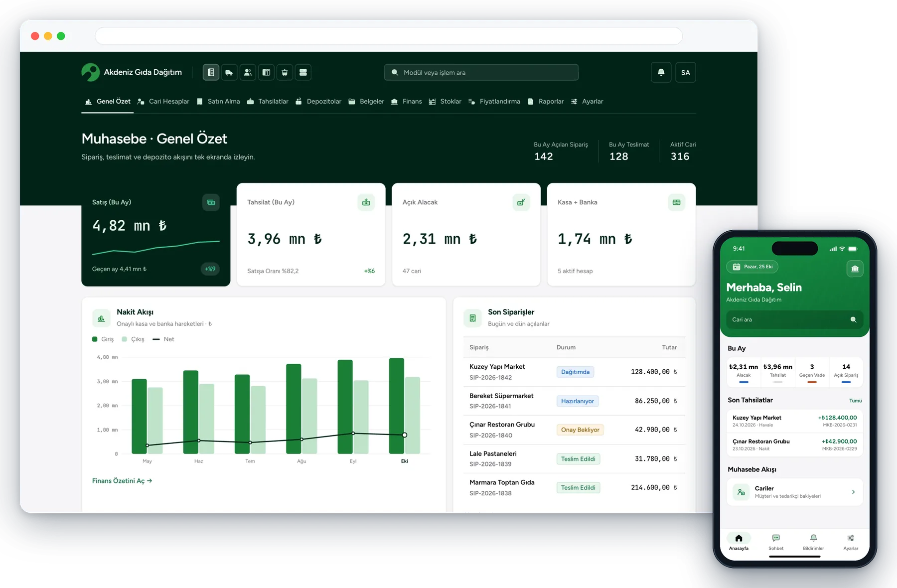Open the Finans Özetini Aç link
The image size is (897, 588).
122,481
